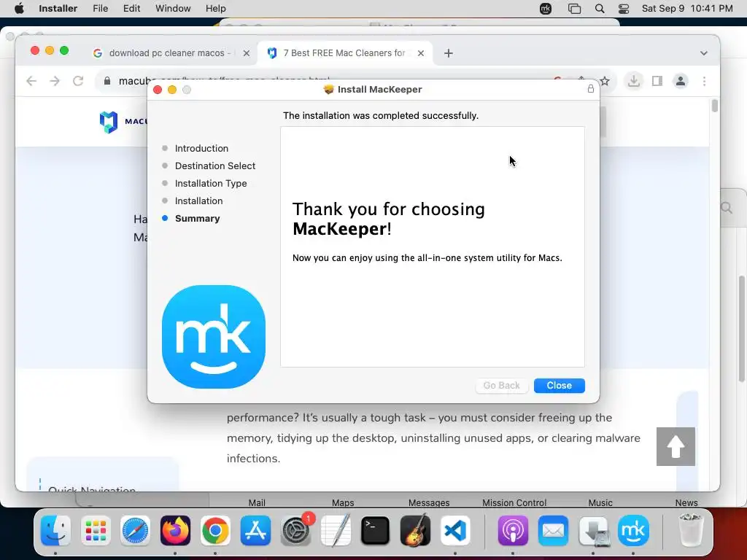Open Spotlight search in menu bar
The height and width of the screenshot is (560, 747).
pos(600,9)
